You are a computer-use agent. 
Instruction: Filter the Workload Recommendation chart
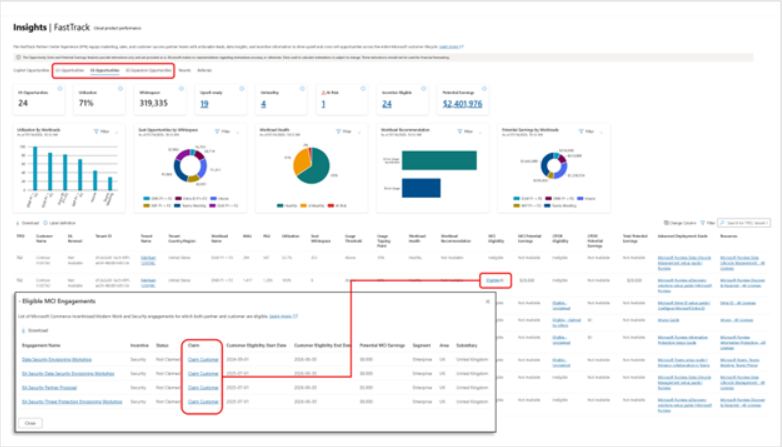coord(465,132)
